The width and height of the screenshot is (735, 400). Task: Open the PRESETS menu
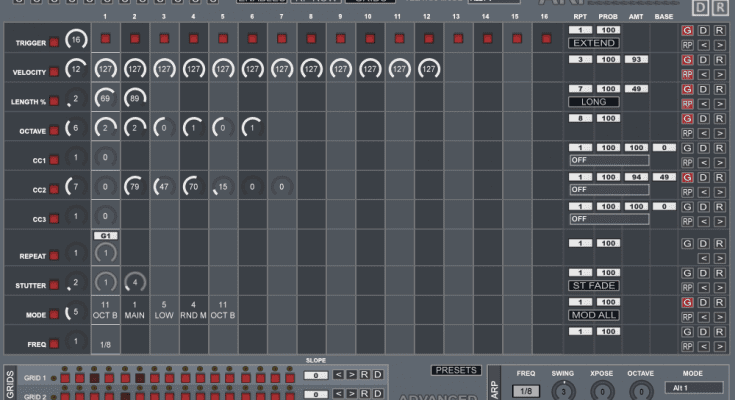[456, 370]
